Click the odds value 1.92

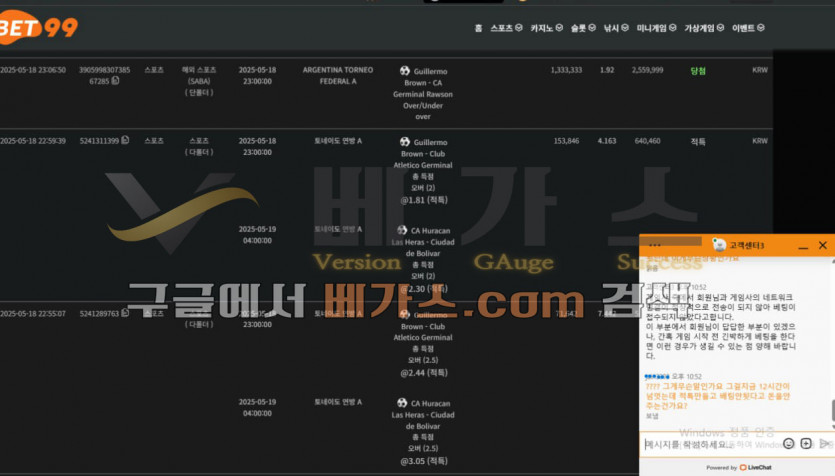[x=607, y=70]
